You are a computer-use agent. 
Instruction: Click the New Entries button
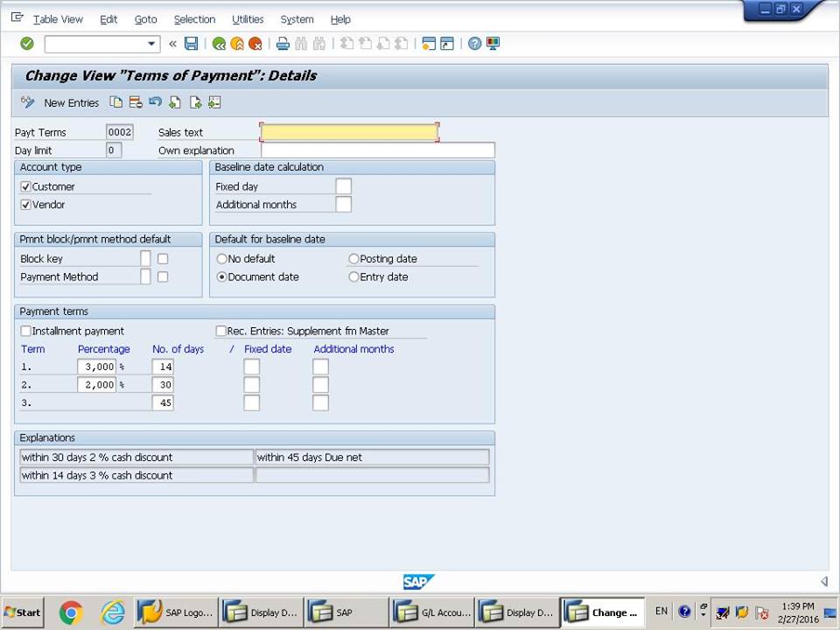point(71,103)
